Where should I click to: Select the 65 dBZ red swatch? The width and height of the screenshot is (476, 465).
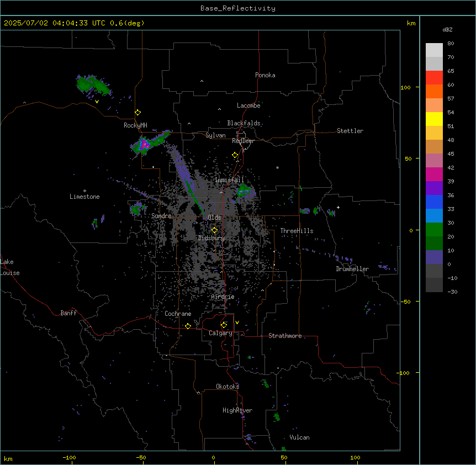(434, 77)
